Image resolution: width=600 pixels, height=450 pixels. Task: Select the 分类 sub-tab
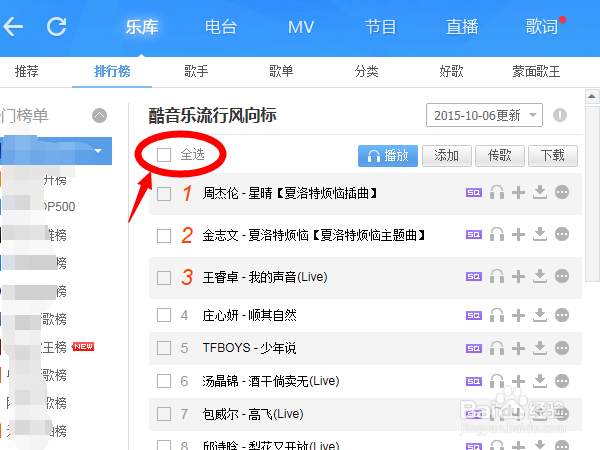pyautogui.click(x=366, y=71)
